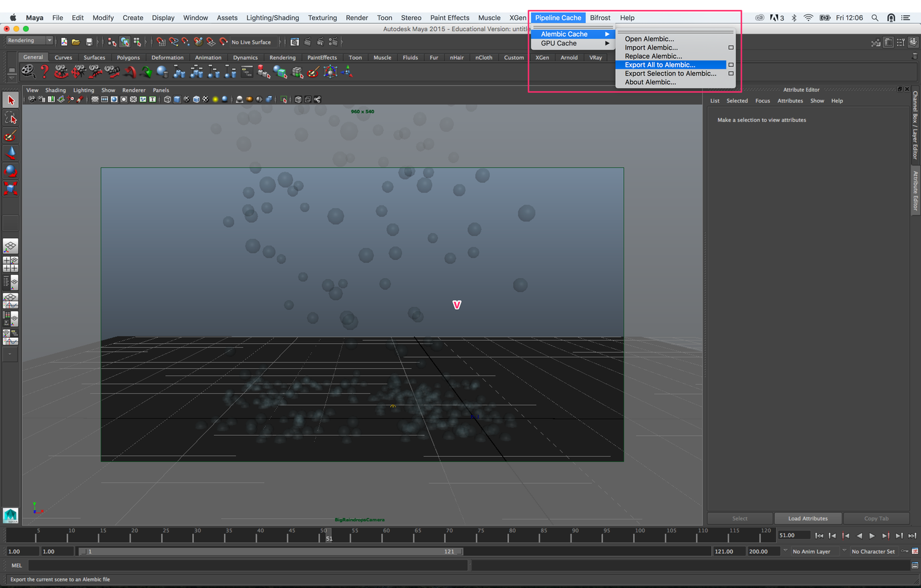This screenshot has height=588, width=921.
Task: Click the red question mark shelf icon
Action: 44,72
